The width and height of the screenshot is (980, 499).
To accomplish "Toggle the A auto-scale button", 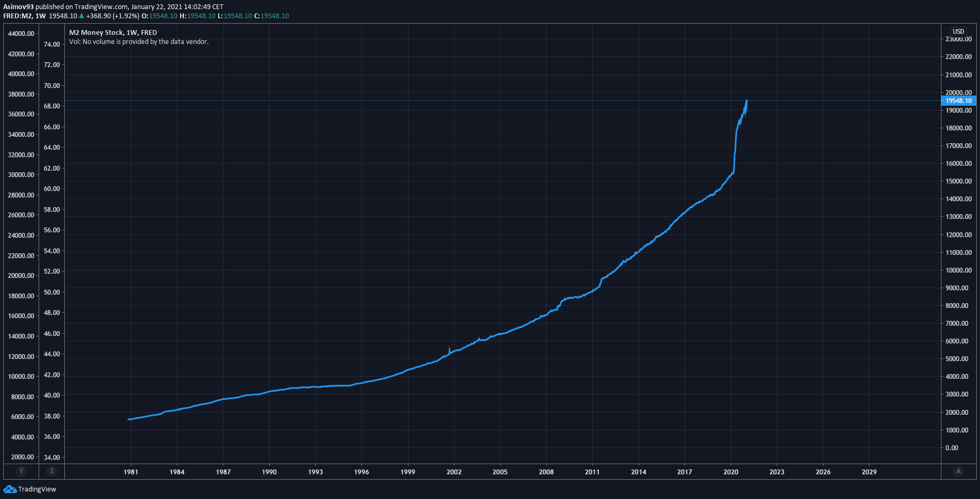I will pyautogui.click(x=959, y=471).
